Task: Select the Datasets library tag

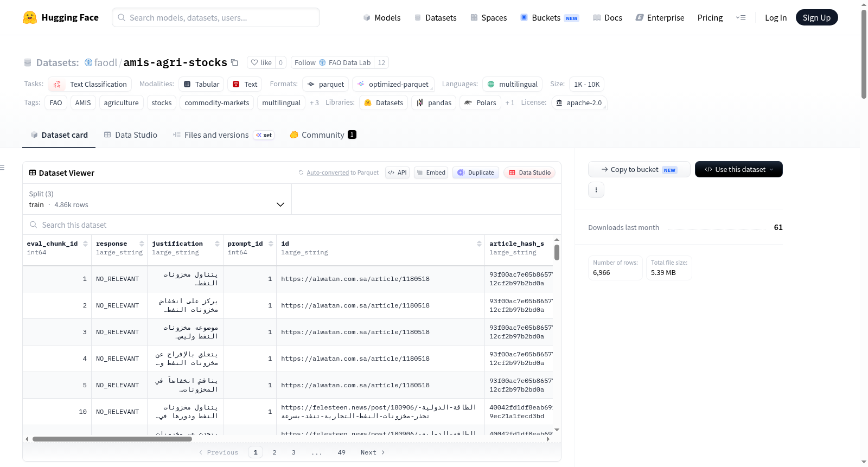Action: click(384, 103)
